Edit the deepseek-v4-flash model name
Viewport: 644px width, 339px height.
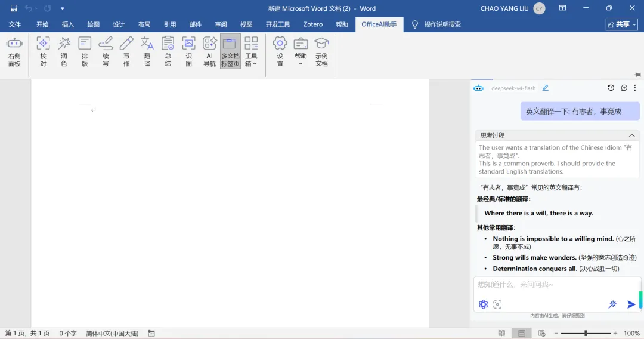point(546,88)
